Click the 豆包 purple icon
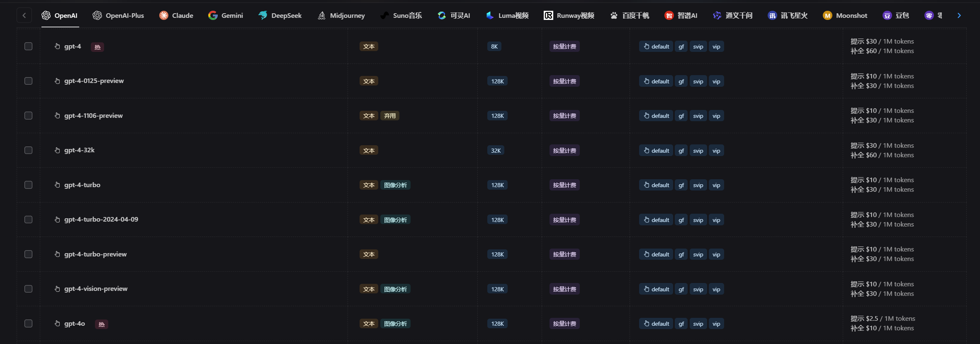Viewport: 980px width, 344px height. 887,15
